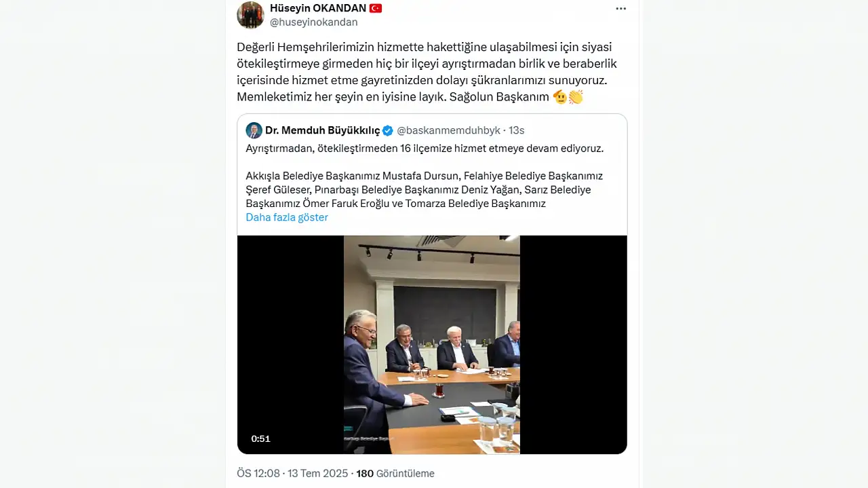This screenshot has height=488, width=868.
Task: Click the main tweet text starting Değerli Hemşehrilerimizin
Action: (x=427, y=72)
